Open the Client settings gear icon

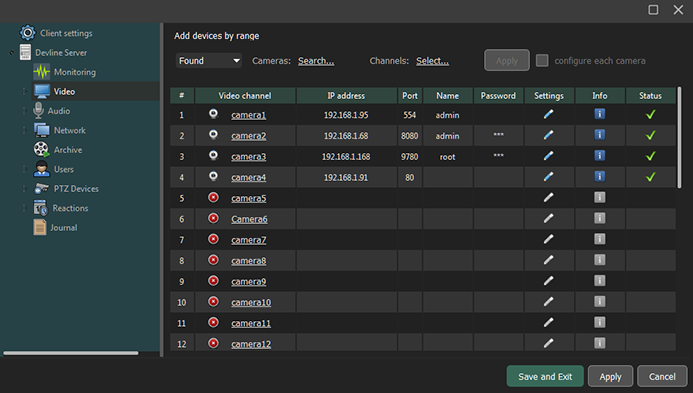click(27, 33)
